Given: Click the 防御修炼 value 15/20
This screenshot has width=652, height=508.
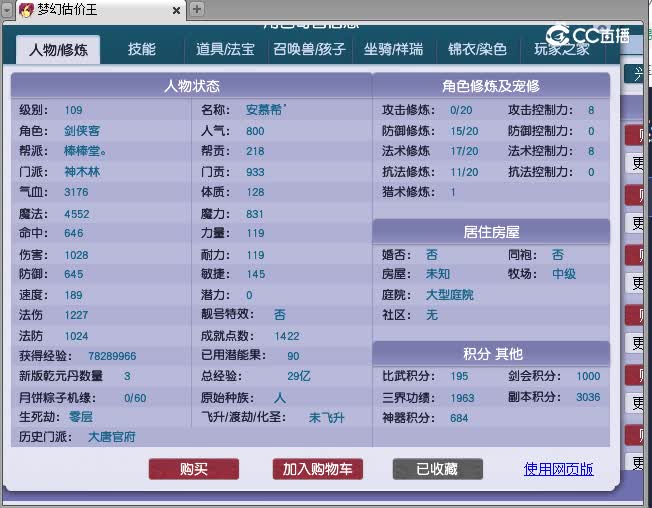Looking at the screenshot, I should pos(464,131).
